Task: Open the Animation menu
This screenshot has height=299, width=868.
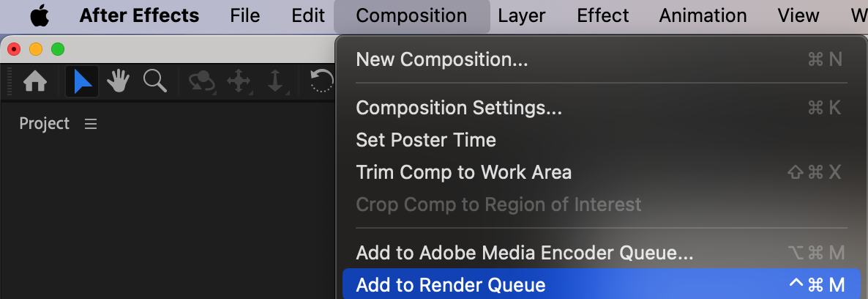Action: [703, 15]
